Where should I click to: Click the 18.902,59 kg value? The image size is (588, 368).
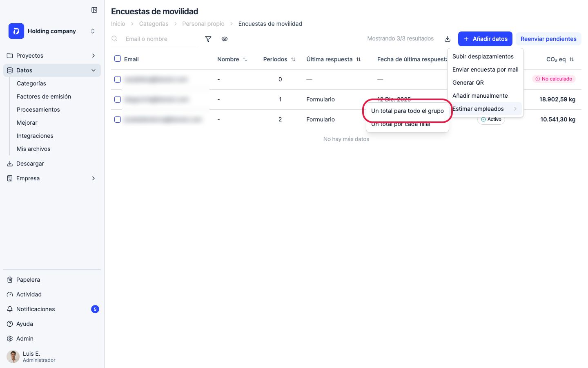[557, 99]
